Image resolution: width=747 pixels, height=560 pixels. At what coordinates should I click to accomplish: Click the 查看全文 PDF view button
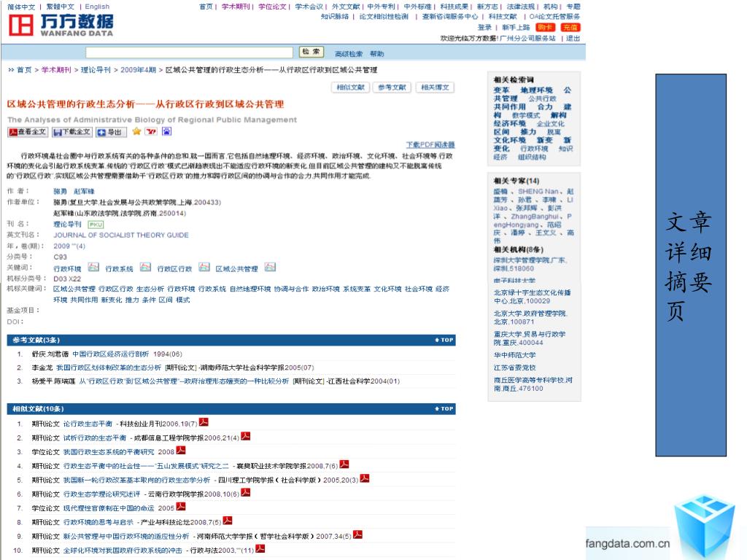pos(28,132)
